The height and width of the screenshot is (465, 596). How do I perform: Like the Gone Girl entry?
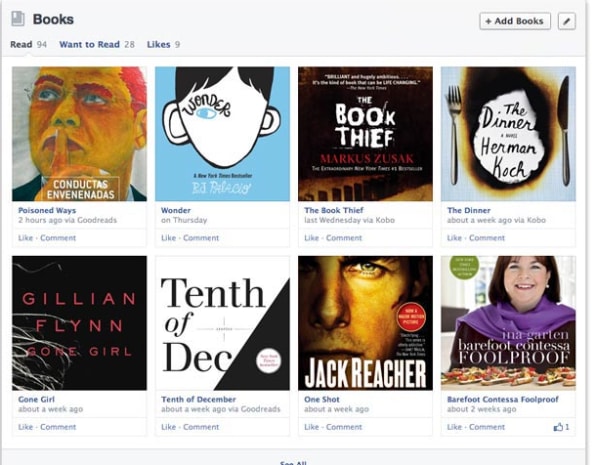coord(25,427)
